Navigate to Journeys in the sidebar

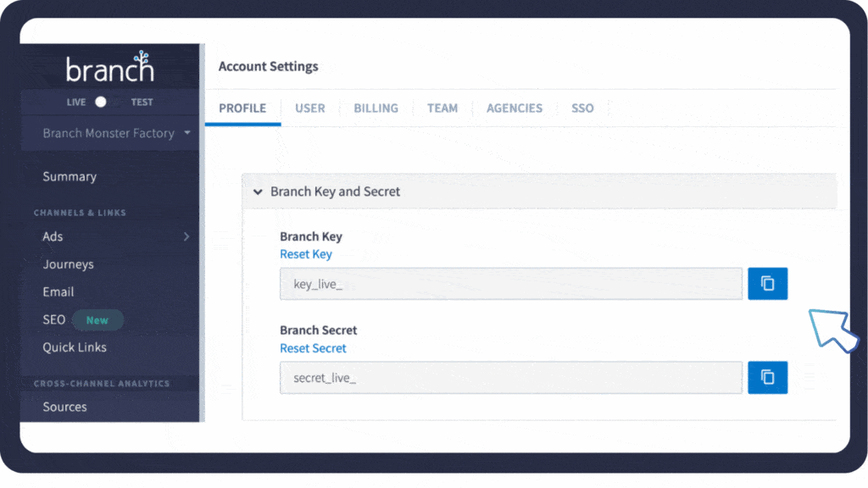pyautogui.click(x=68, y=264)
